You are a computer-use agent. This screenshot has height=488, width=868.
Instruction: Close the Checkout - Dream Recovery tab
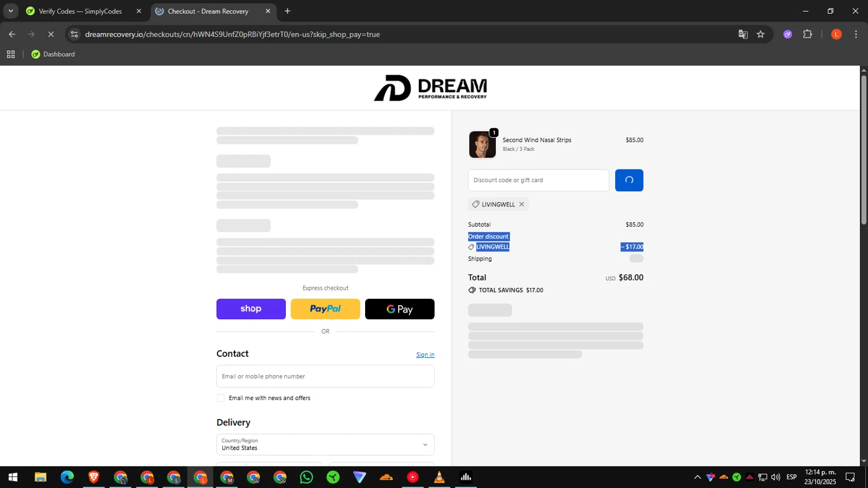(x=268, y=11)
